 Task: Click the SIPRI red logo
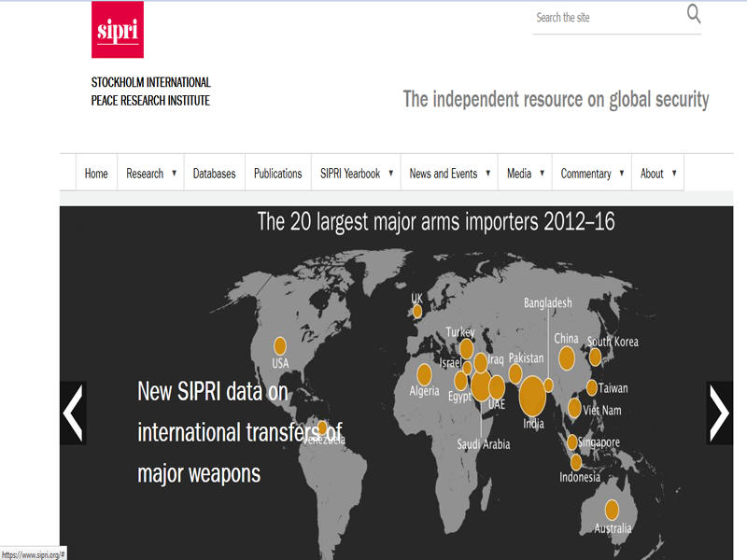[117, 30]
